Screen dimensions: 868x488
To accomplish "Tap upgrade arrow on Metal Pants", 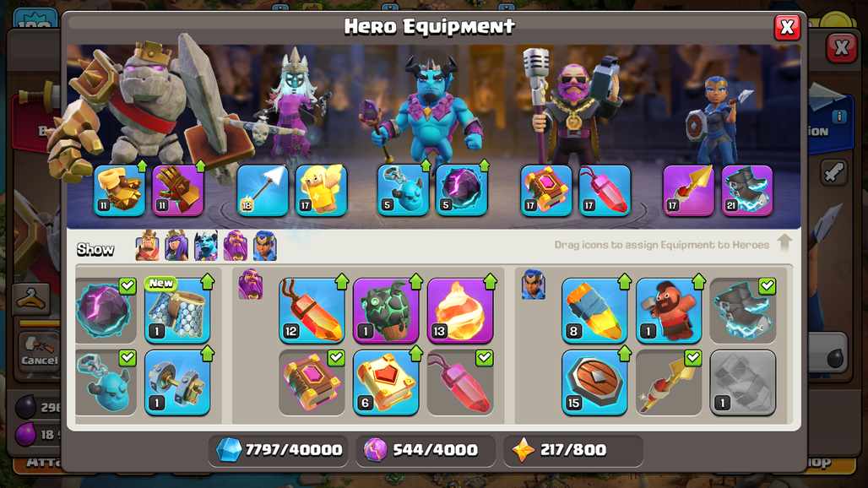I will pyautogui.click(x=208, y=282).
